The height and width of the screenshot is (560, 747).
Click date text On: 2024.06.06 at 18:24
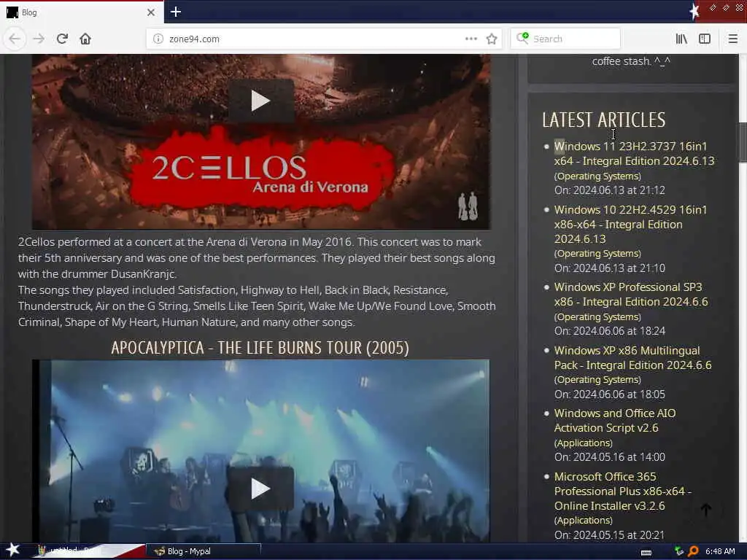point(609,331)
